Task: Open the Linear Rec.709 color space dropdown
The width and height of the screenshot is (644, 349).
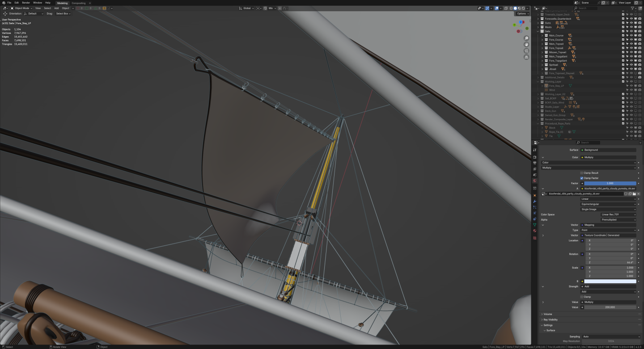Action: (x=618, y=214)
